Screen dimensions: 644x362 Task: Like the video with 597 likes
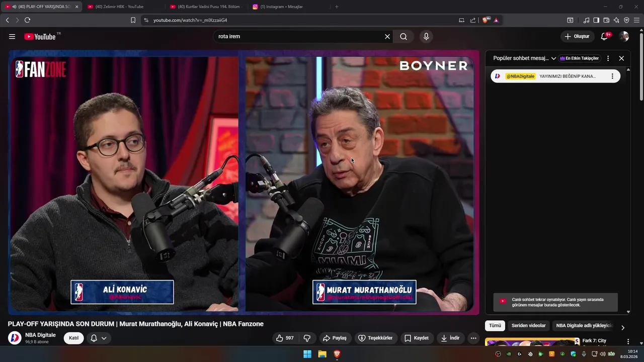285,338
